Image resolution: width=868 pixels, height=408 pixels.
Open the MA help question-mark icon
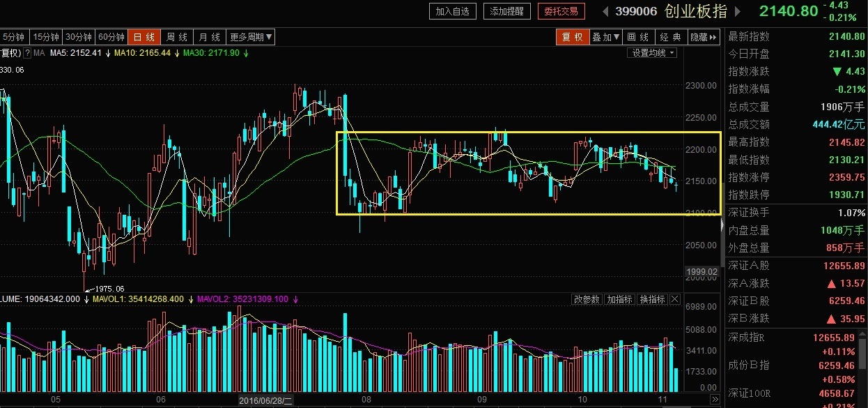point(26,53)
